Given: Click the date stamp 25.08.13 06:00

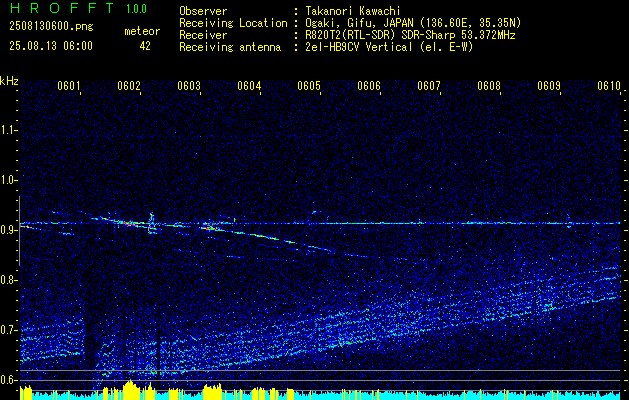Looking at the screenshot, I should [51, 46].
